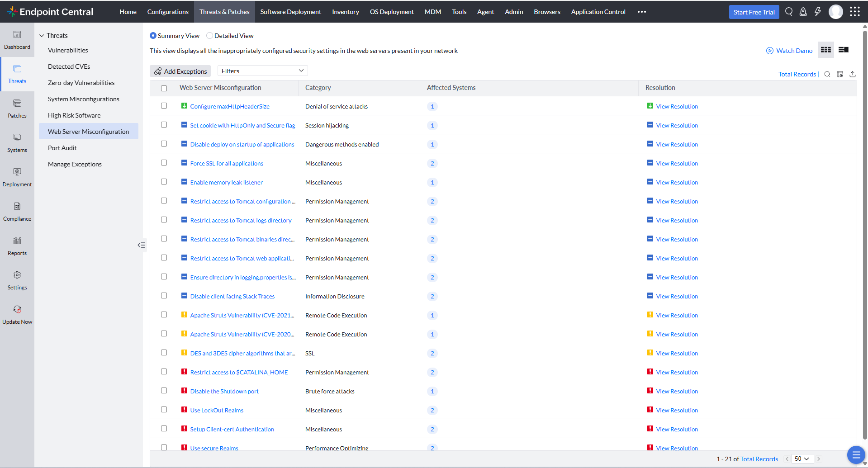Click the search magnifier in top bar
Image resolution: width=868 pixels, height=468 pixels.
[x=789, y=12]
